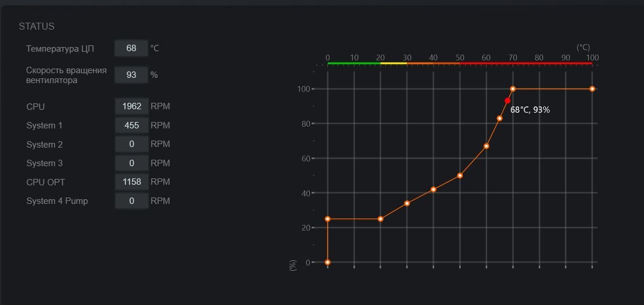Click the CPU temperature value field showing 68
The width and height of the screenshot is (644, 305).
click(x=131, y=48)
